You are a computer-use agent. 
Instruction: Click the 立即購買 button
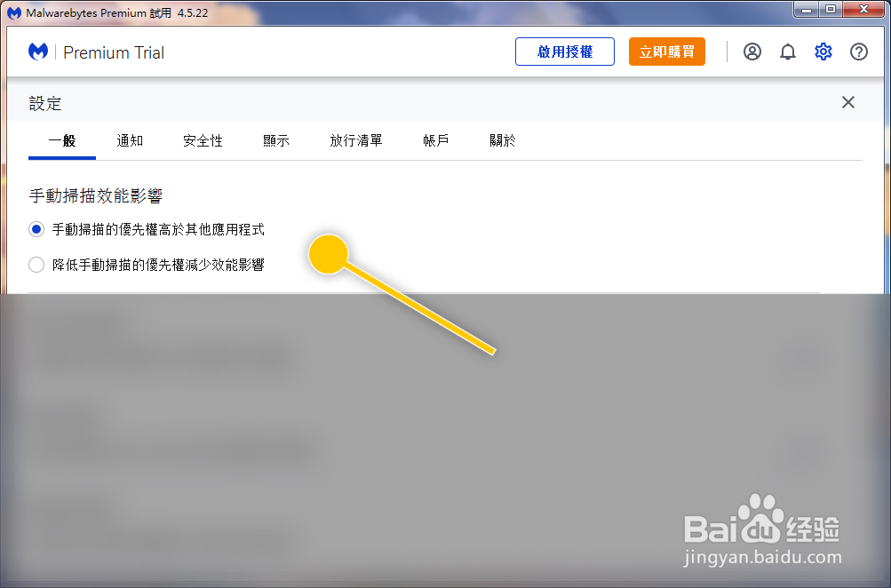pos(666,52)
